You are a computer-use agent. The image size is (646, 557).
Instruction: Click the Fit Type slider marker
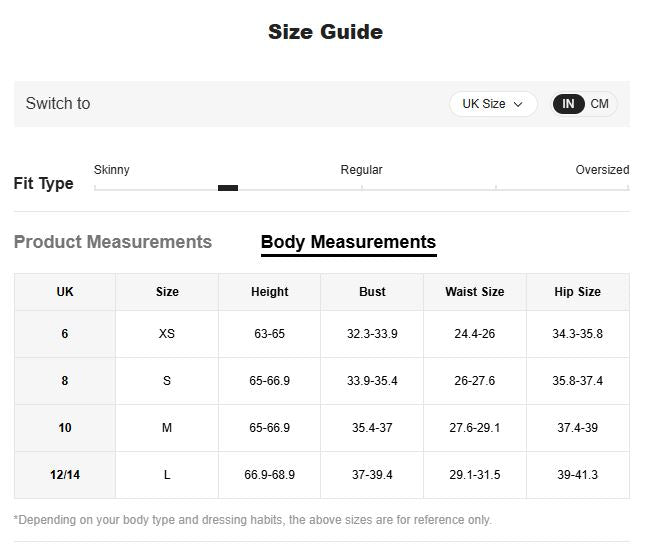[228, 187]
